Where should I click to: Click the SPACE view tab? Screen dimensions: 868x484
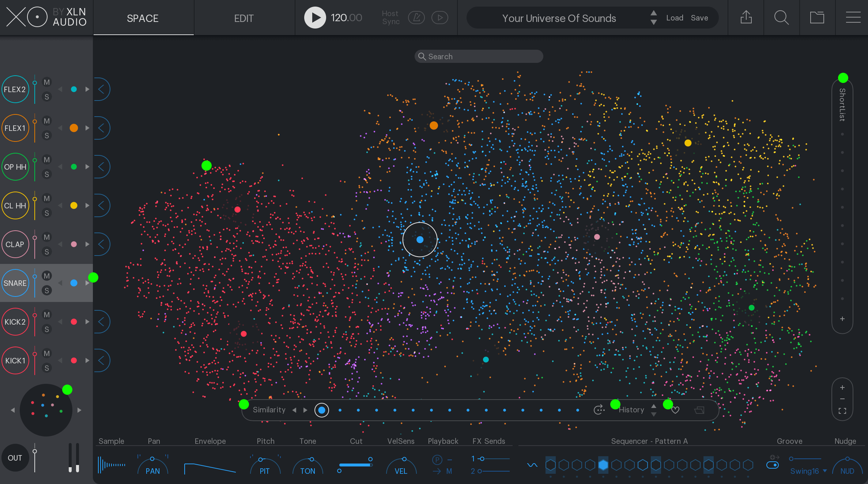pos(143,17)
